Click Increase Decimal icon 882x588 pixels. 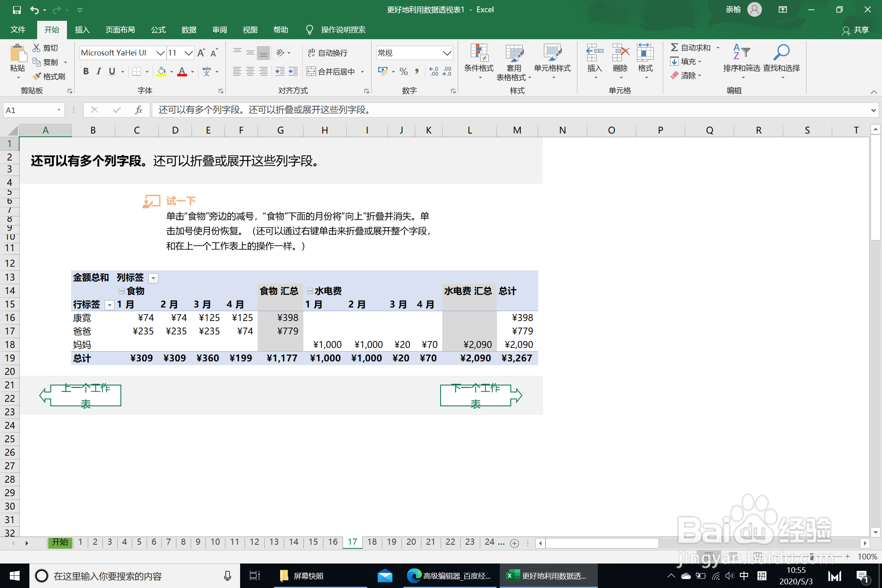click(x=434, y=71)
